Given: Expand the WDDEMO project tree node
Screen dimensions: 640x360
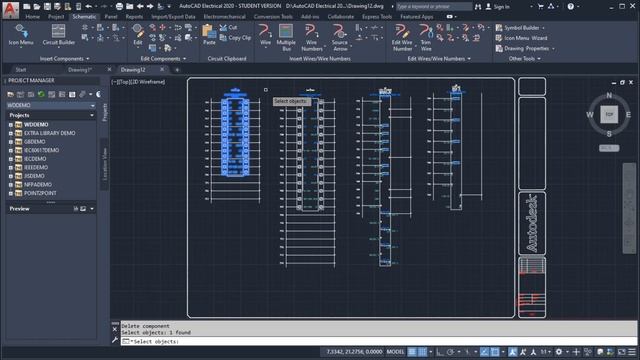Looking at the screenshot, I should [x=11, y=124].
